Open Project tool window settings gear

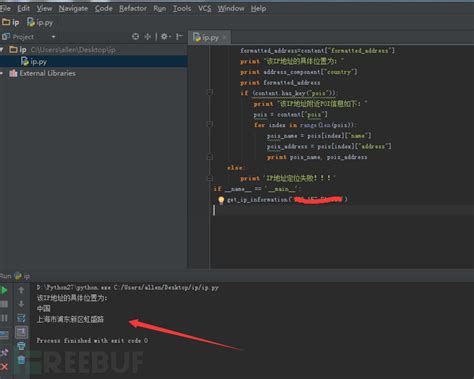[x=165, y=36]
